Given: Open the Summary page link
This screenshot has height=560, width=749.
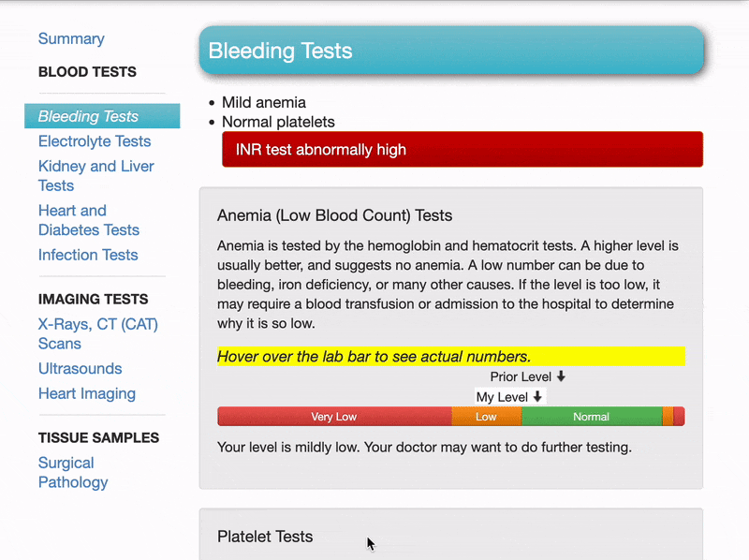Looking at the screenshot, I should (x=71, y=38).
